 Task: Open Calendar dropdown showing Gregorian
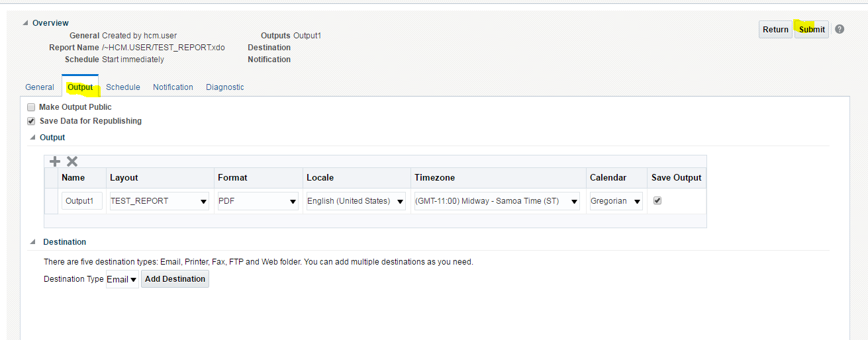click(x=616, y=201)
